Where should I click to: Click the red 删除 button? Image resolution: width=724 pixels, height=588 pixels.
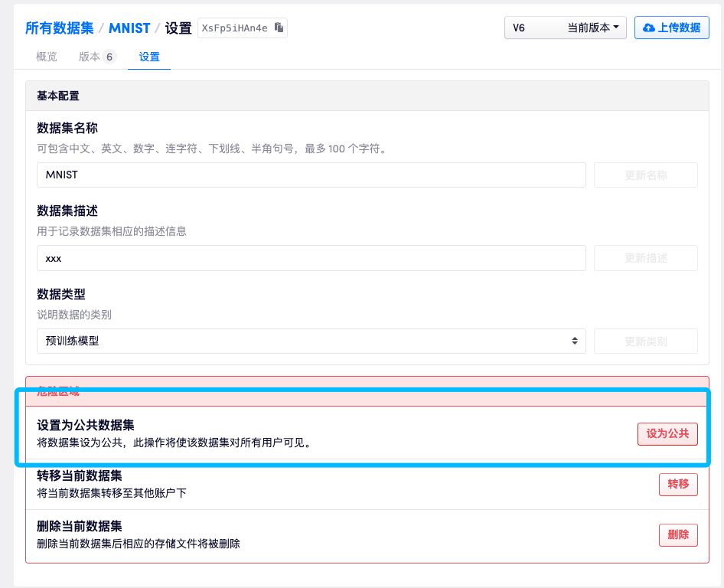[x=677, y=534]
